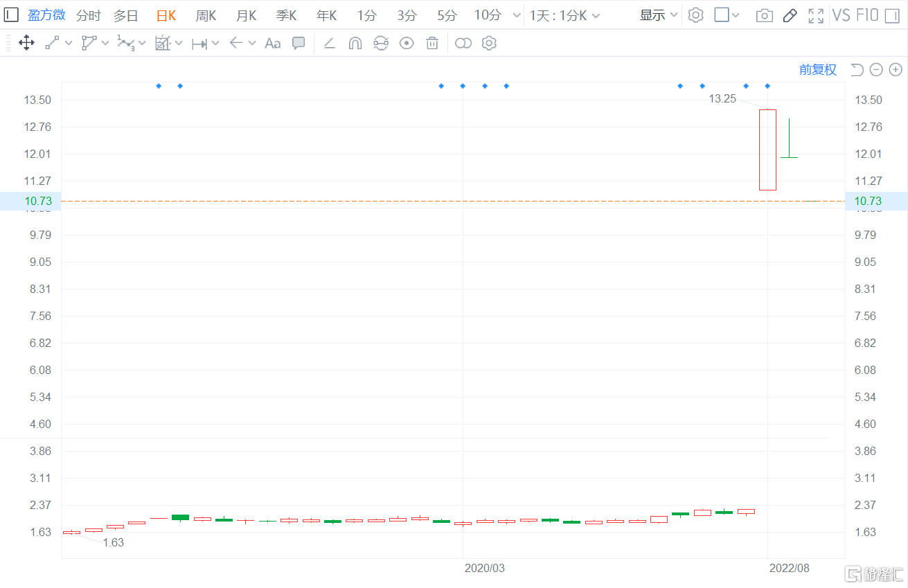Expand the range span tool dropdown

click(x=215, y=44)
